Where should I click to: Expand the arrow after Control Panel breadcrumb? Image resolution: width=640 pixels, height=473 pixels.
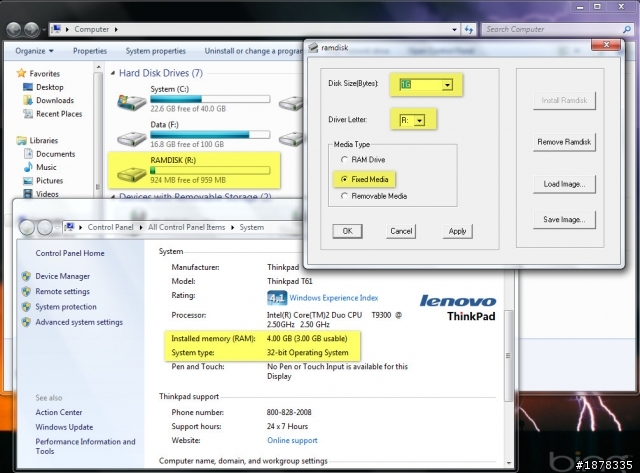tap(140, 227)
